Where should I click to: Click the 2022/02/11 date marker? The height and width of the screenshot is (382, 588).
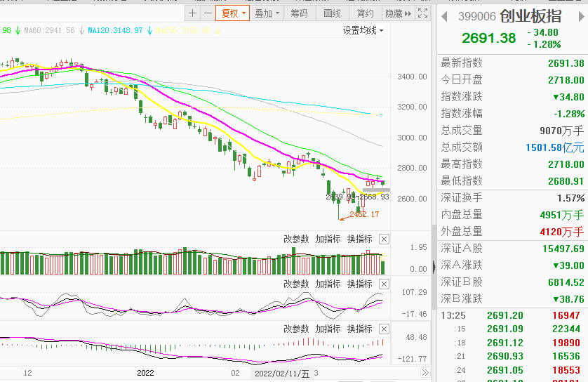pos(282,374)
